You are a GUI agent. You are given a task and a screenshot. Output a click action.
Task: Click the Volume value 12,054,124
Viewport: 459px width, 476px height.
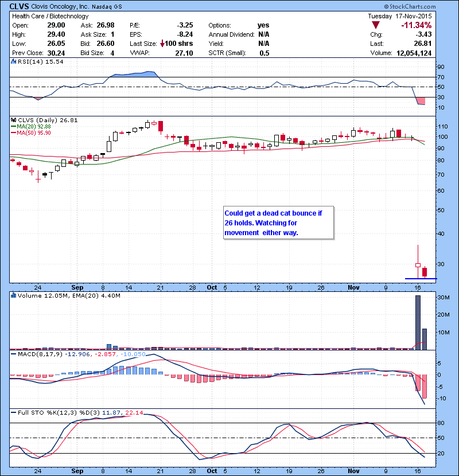[x=414, y=53]
